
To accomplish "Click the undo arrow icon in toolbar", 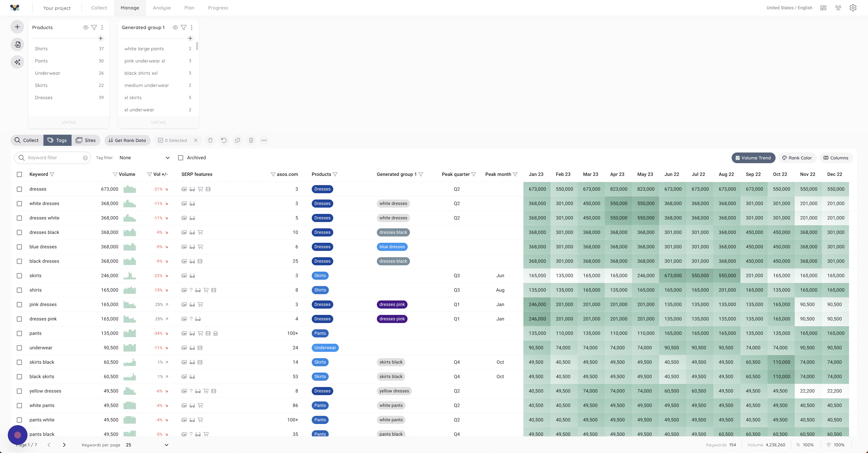I will 224,140.
